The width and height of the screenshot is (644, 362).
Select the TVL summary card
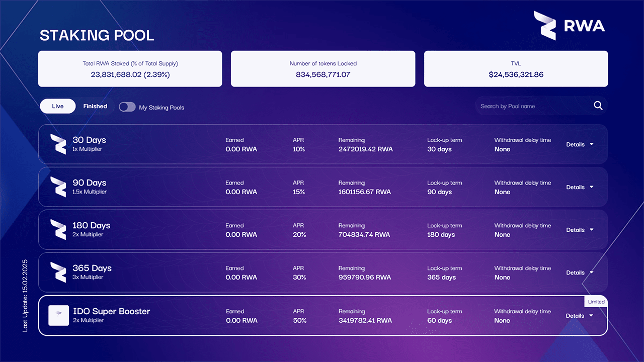516,69
